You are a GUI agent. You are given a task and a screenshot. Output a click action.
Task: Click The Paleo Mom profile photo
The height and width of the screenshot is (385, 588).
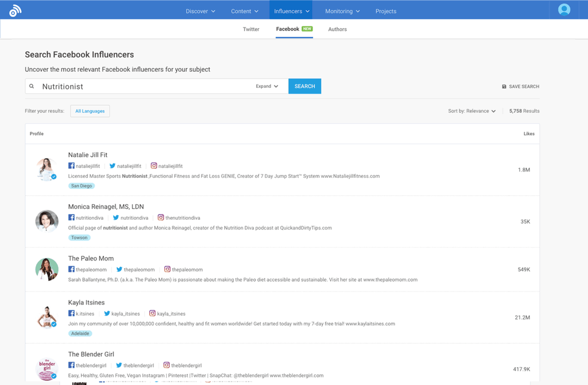[47, 269]
